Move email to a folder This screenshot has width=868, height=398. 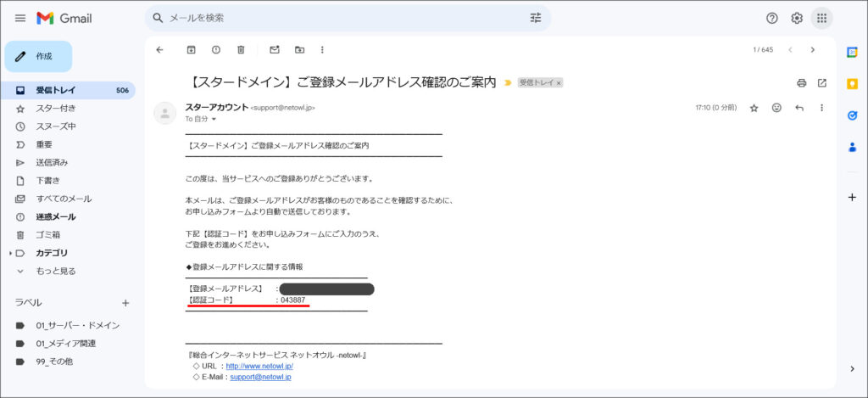(299, 50)
